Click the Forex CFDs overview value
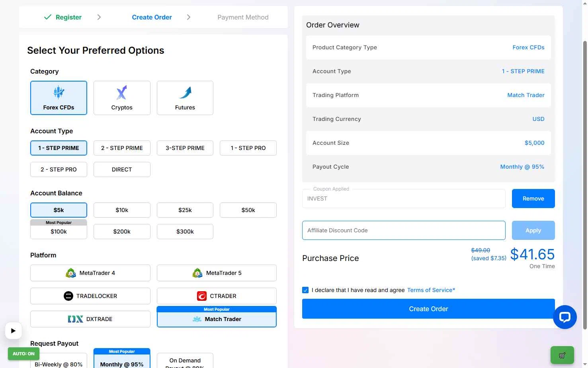588x368 pixels. 528,47
